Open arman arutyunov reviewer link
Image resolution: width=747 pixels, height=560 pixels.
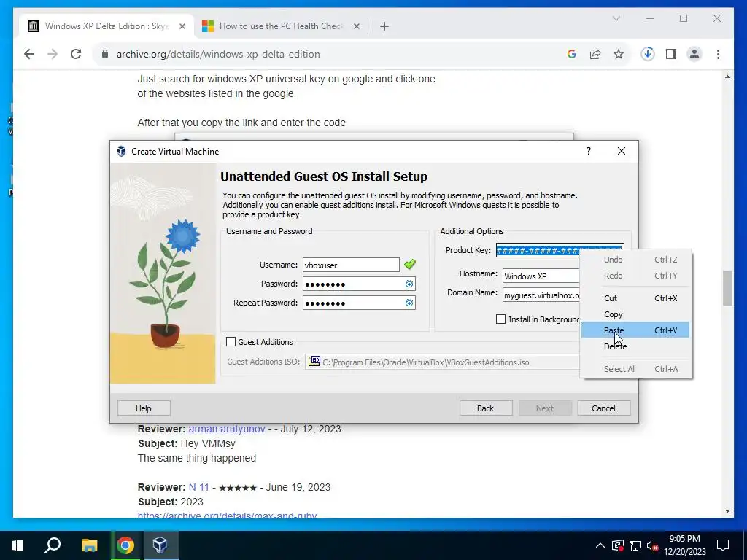(227, 429)
